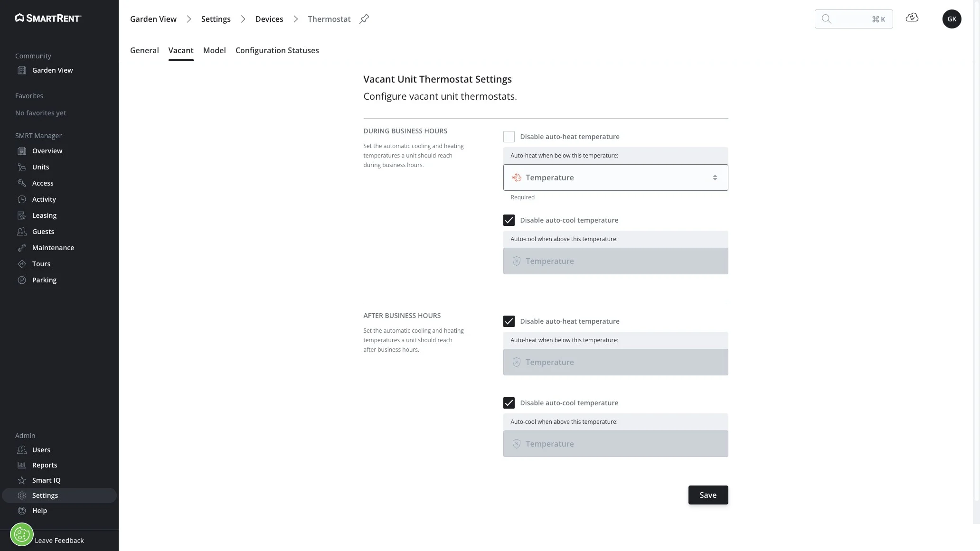Click the Settings gear icon

point(22,495)
